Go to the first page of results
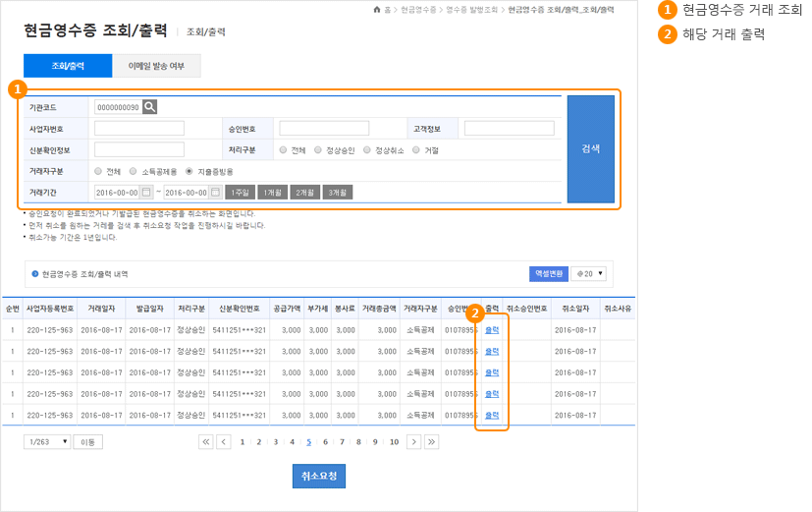This screenshot has height=512, width=812. pos(205,442)
